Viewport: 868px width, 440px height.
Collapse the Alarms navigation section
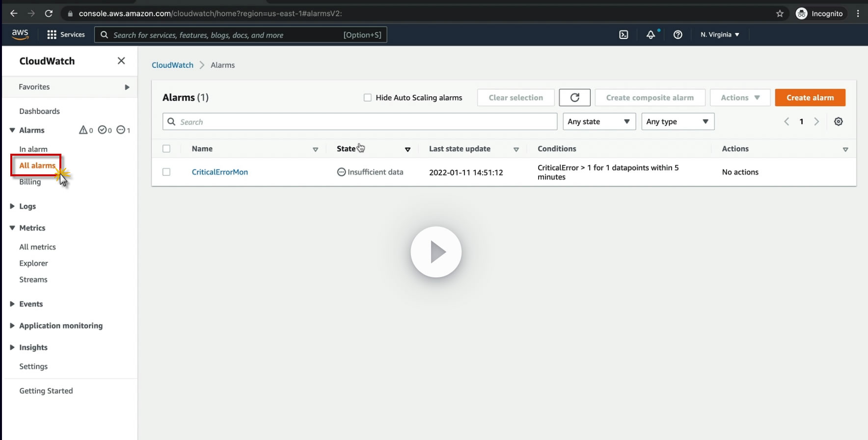pyautogui.click(x=12, y=130)
